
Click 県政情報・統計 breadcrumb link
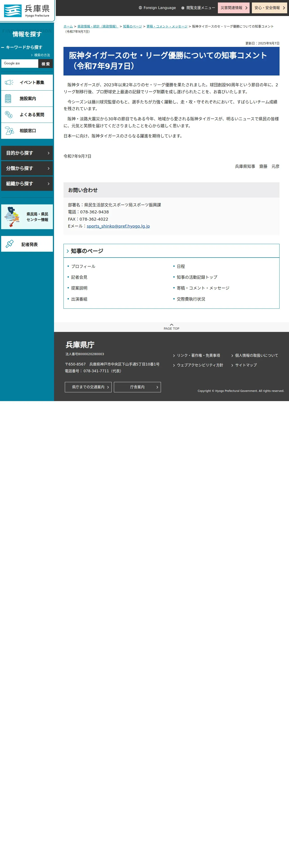click(97, 26)
